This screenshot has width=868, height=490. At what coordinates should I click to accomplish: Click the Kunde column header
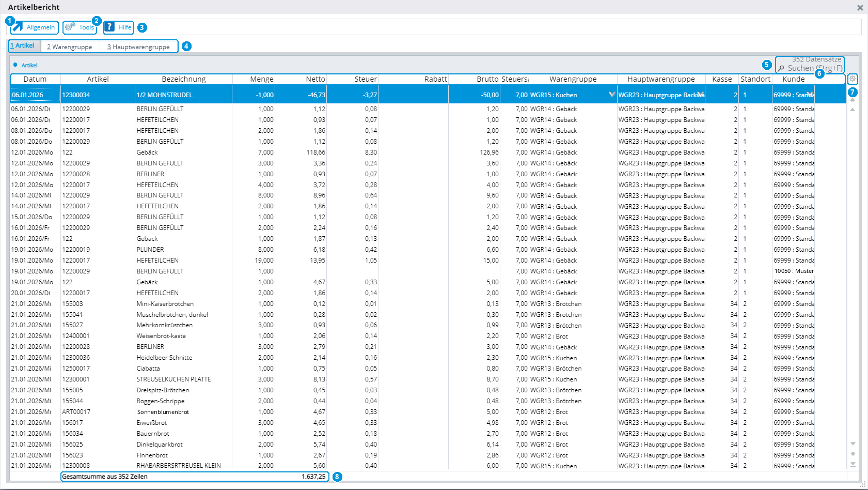[x=794, y=79]
